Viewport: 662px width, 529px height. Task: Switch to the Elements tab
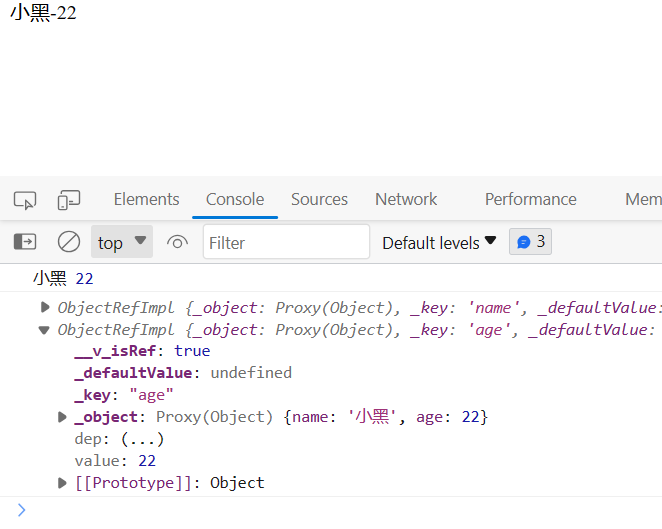coord(146,199)
